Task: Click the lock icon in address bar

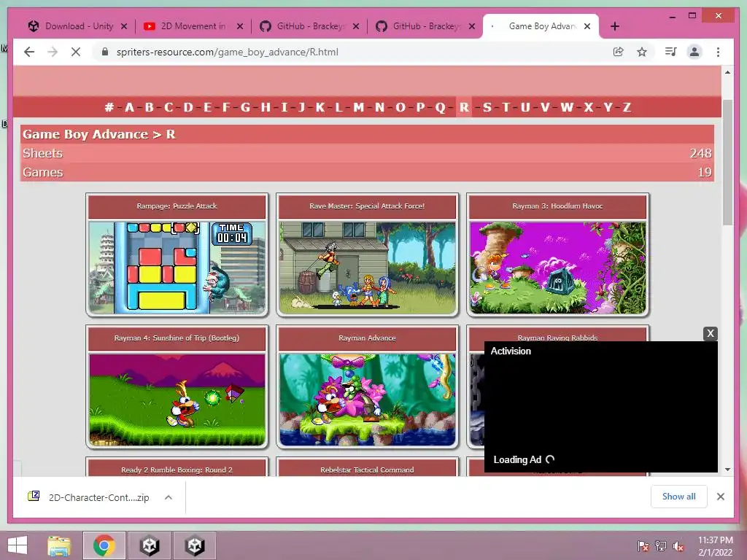Action: (x=105, y=52)
